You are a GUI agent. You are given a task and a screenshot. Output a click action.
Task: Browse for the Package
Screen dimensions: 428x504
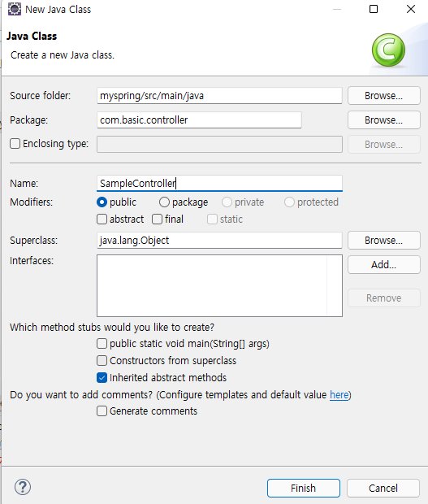coord(383,119)
